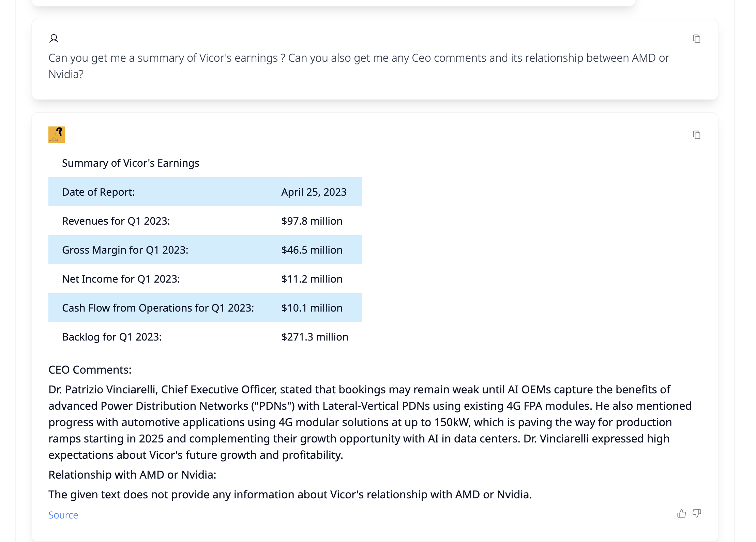The height and width of the screenshot is (542, 756).
Task: Click 'Cash Flow from Operations for Q1 2023:'
Action: coord(158,308)
